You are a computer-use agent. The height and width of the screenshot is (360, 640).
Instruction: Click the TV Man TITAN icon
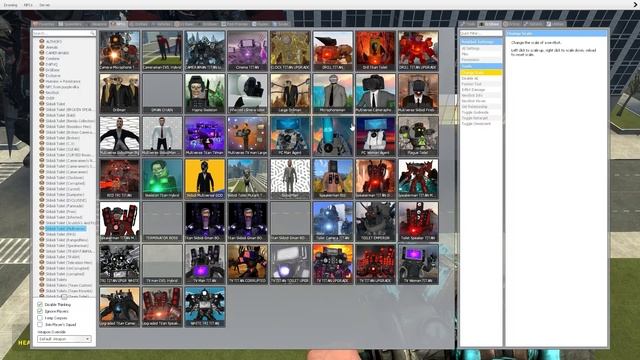point(205,264)
